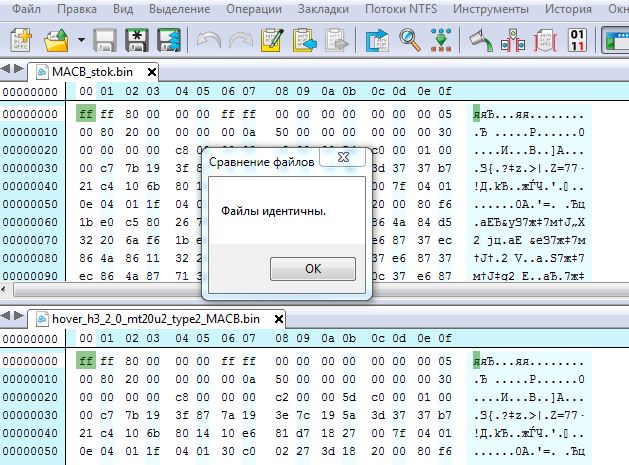Click the Find magnifier icon

tap(410, 40)
